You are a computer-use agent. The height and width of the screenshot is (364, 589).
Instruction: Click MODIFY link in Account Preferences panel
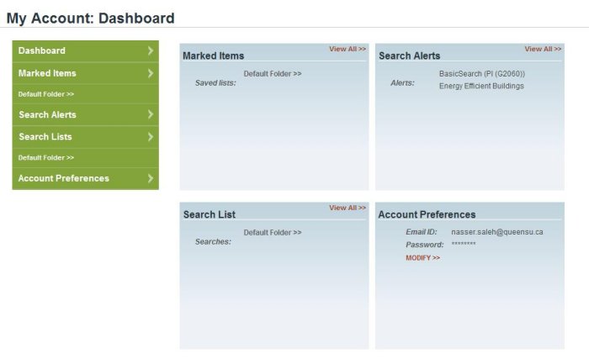422,258
